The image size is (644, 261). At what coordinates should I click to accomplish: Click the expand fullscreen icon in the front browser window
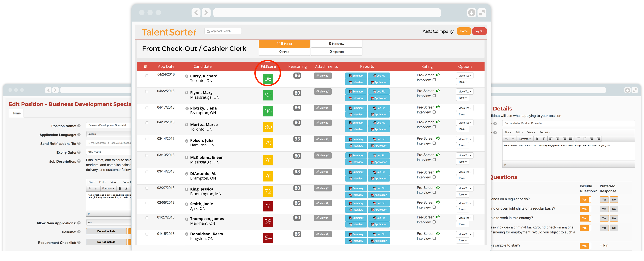pos(482,12)
